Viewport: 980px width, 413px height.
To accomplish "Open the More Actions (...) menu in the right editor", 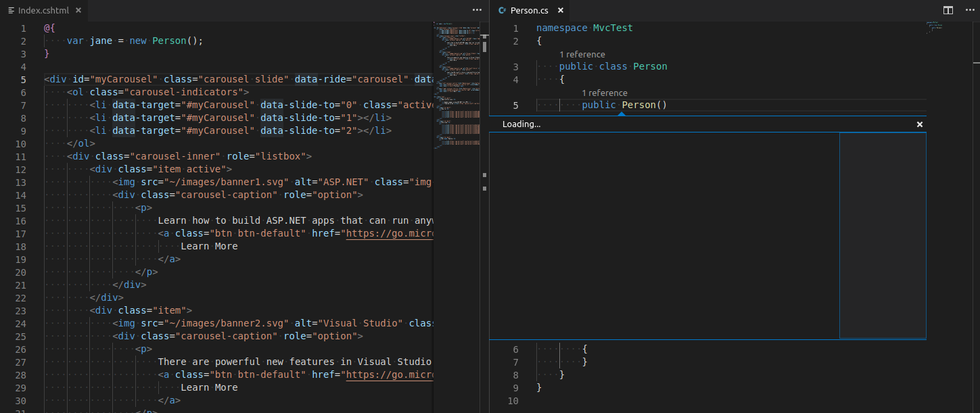I will (970, 10).
